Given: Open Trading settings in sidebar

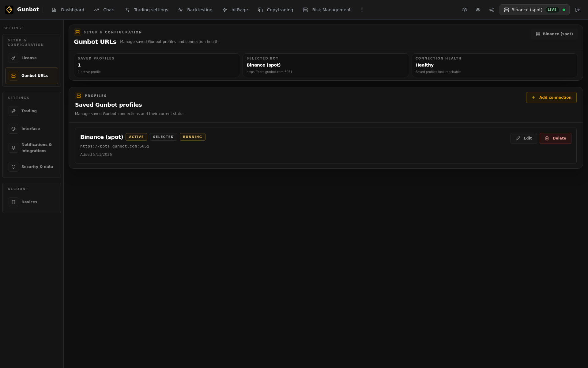Looking at the screenshot, I should click(x=32, y=111).
